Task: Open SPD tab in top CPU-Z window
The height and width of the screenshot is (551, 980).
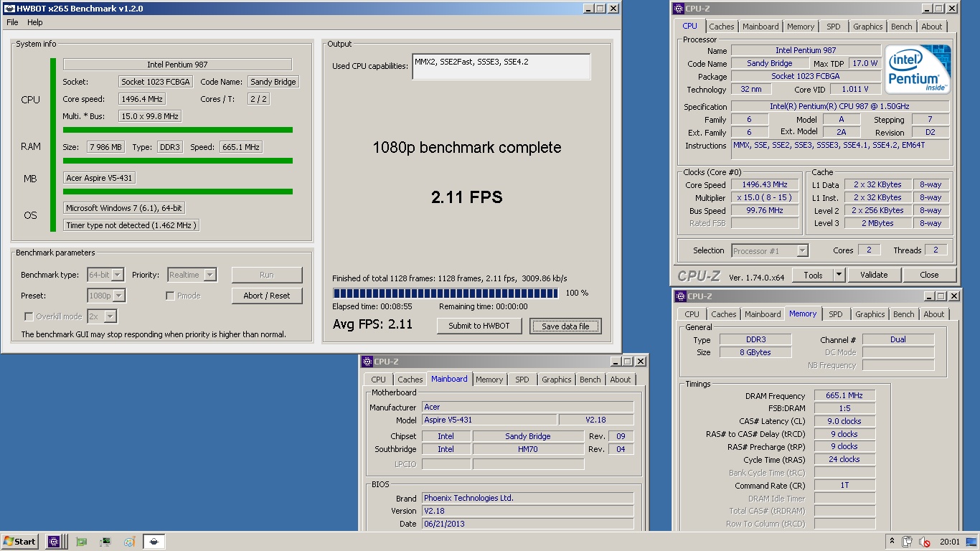Action: 834,27
